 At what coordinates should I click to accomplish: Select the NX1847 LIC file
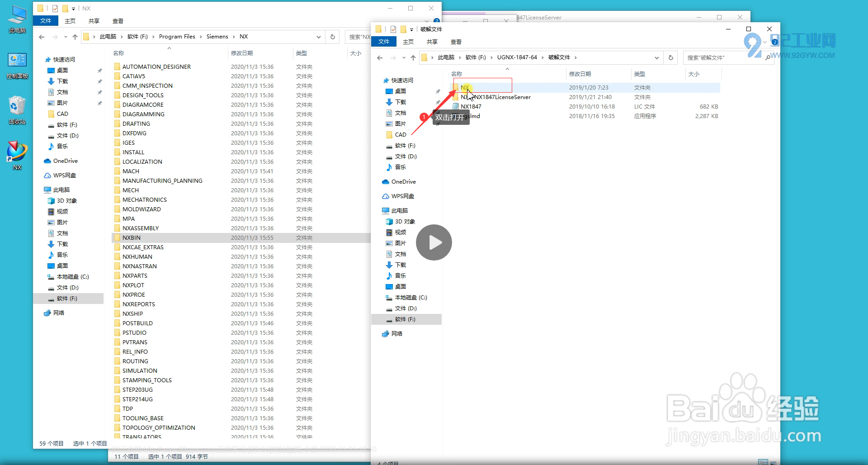[471, 107]
